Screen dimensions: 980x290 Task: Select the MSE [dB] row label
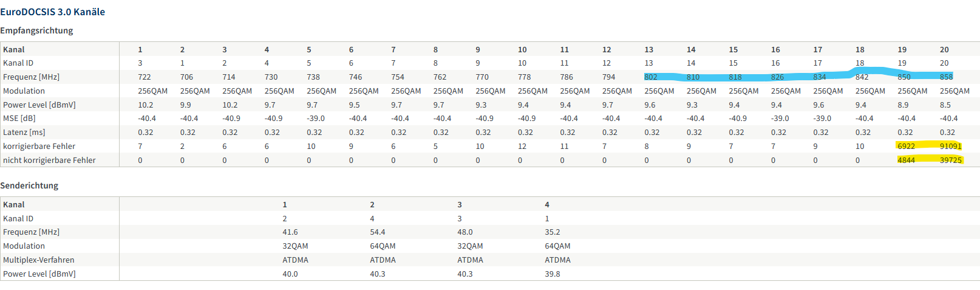point(19,118)
